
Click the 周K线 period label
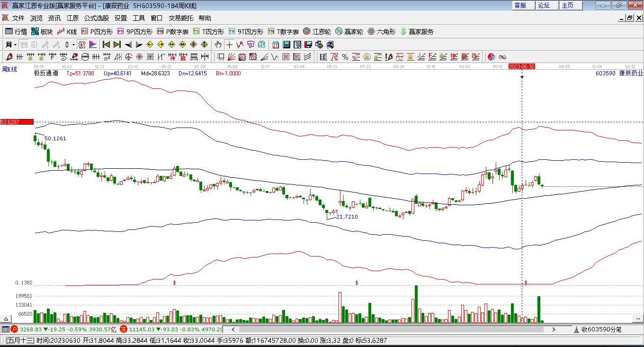point(9,70)
